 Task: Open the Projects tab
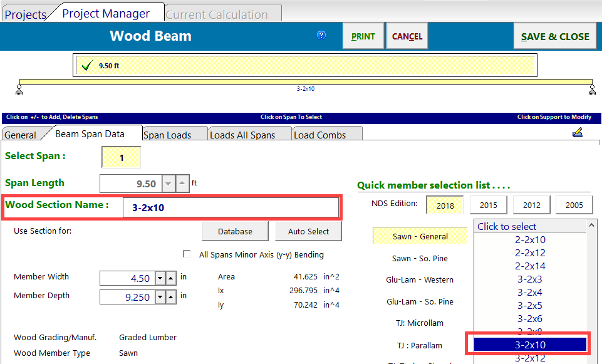(25, 14)
